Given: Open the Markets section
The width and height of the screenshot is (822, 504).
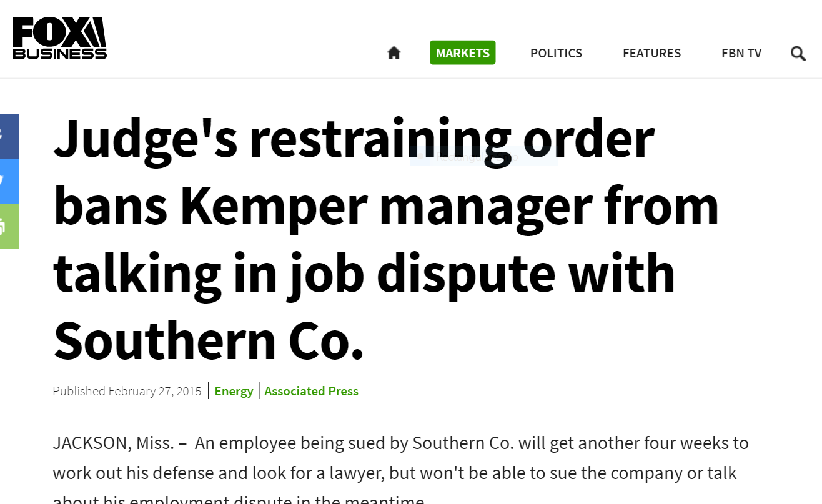Looking at the screenshot, I should (x=463, y=53).
